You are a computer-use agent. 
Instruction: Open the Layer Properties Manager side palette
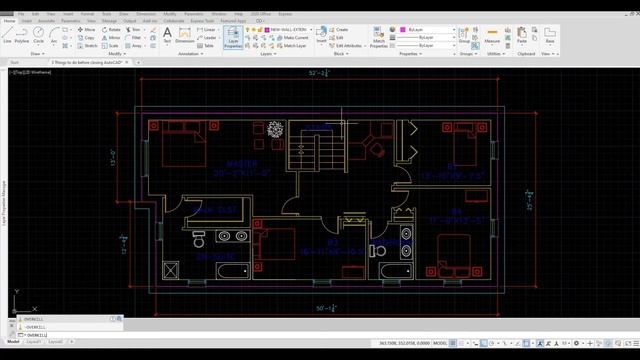pos(4,203)
